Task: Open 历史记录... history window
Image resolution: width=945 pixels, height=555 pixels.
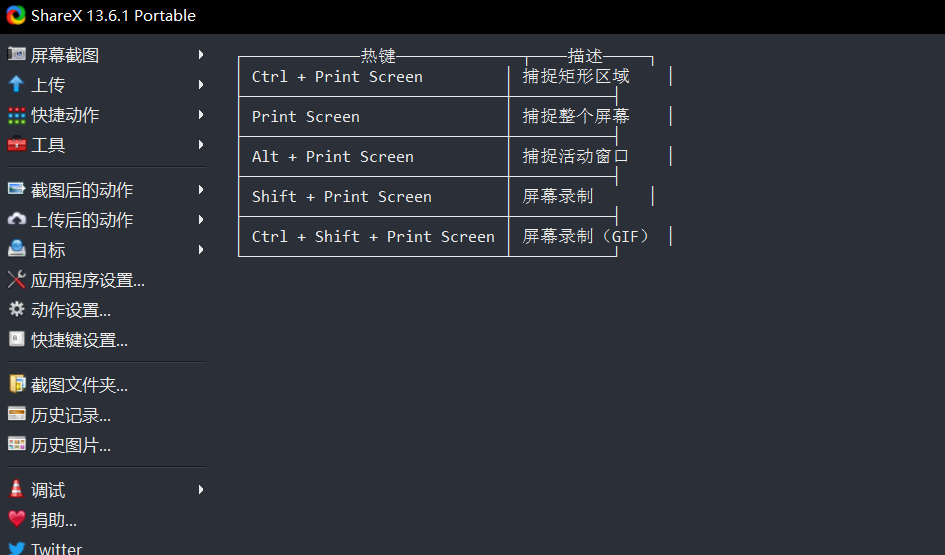Action: (70, 415)
